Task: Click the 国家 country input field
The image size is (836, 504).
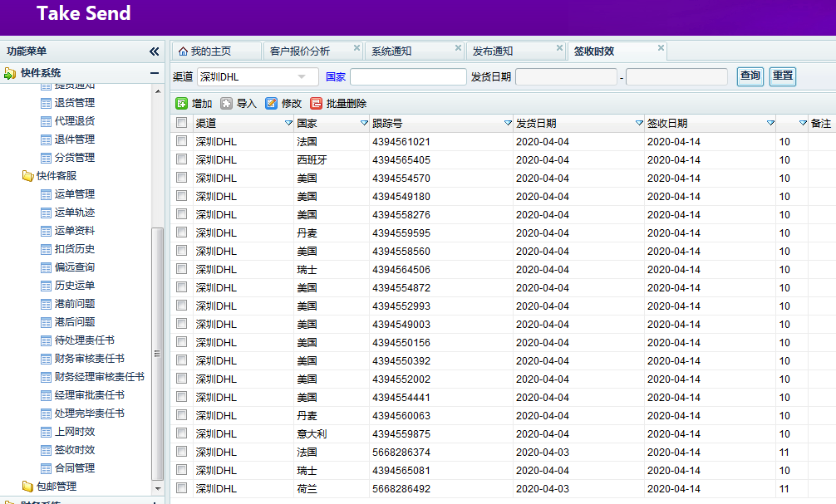Action: click(x=408, y=77)
